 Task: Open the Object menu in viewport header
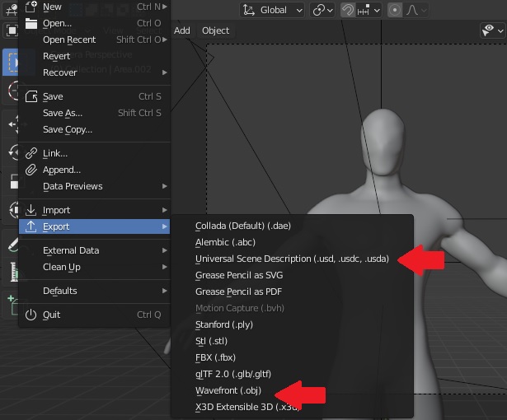tap(215, 30)
